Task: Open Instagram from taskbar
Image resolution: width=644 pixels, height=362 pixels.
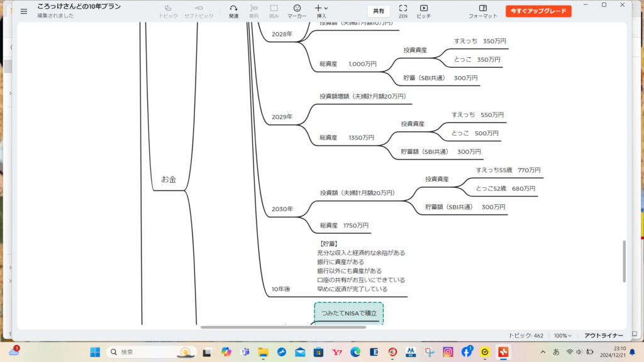Action: pos(448,352)
